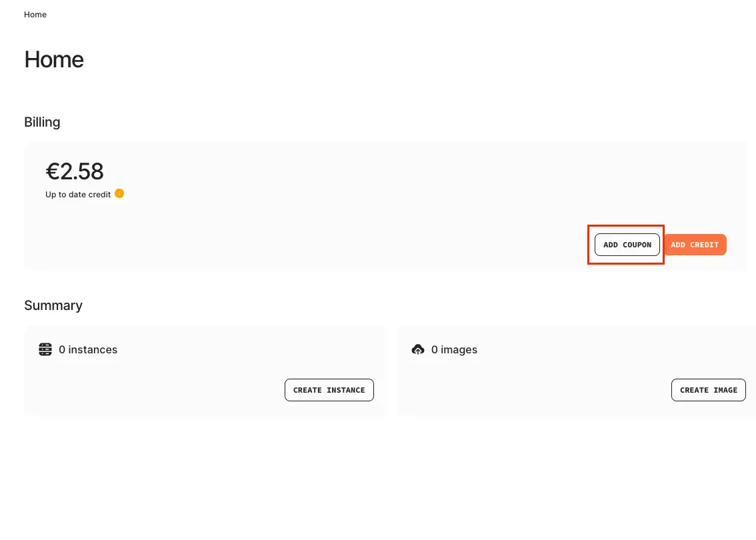
Task: Click the '0 images' count text
Action: [454, 349]
